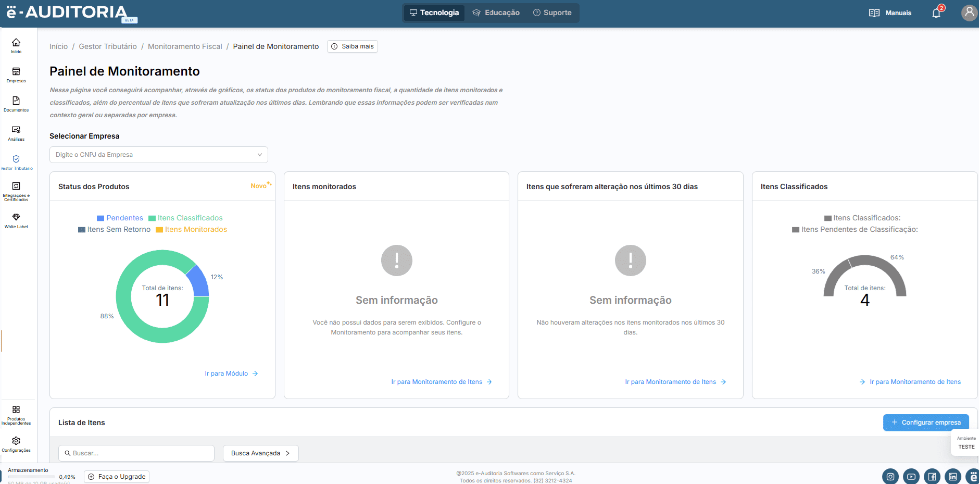Toggle Itens Classificados legend green swatch

152,218
